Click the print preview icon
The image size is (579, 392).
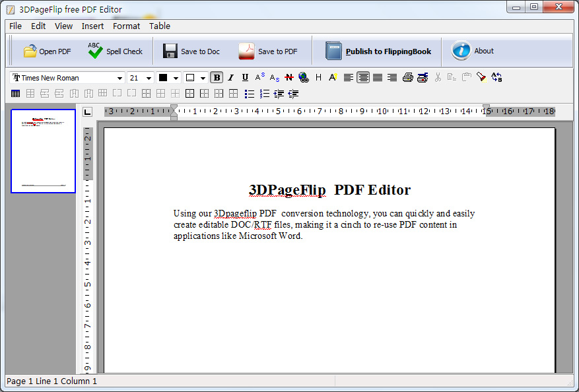click(x=423, y=77)
